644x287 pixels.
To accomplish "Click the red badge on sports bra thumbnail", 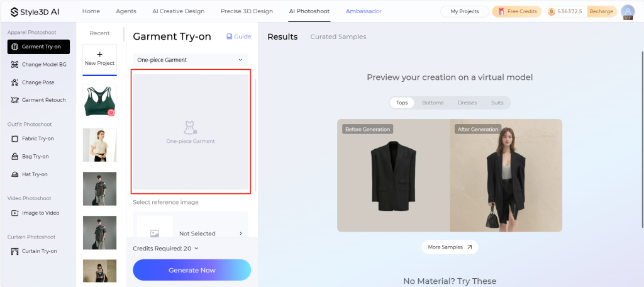I will (x=111, y=113).
